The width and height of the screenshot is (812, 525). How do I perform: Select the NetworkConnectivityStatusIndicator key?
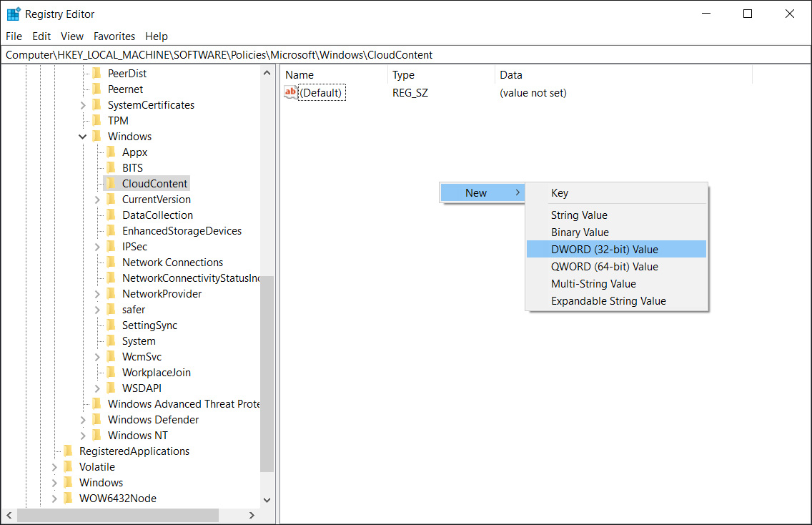pyautogui.click(x=191, y=278)
